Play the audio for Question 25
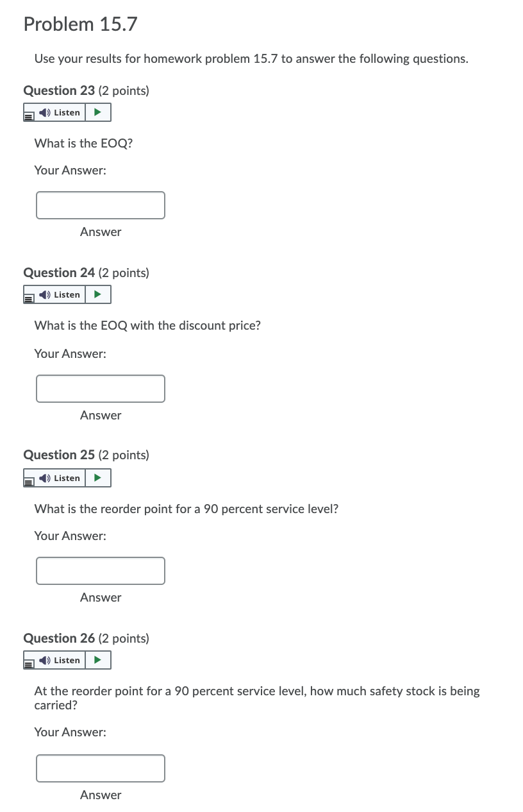 pyautogui.click(x=97, y=477)
